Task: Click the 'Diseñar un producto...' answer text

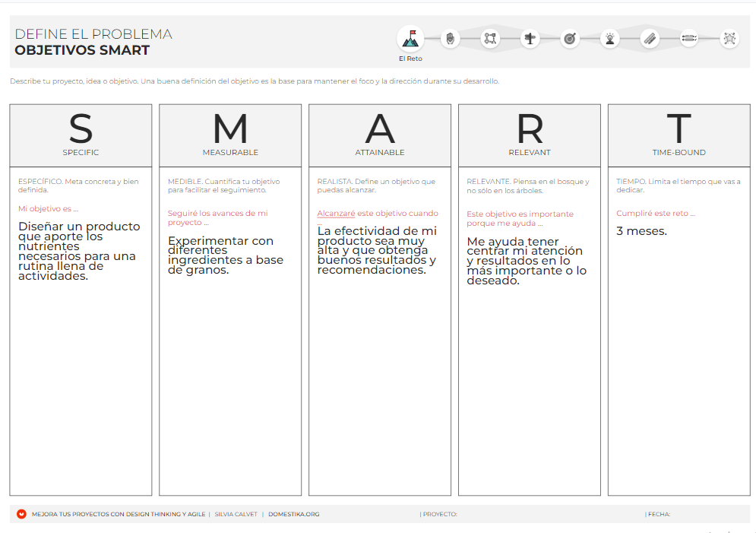Action: [x=79, y=251]
